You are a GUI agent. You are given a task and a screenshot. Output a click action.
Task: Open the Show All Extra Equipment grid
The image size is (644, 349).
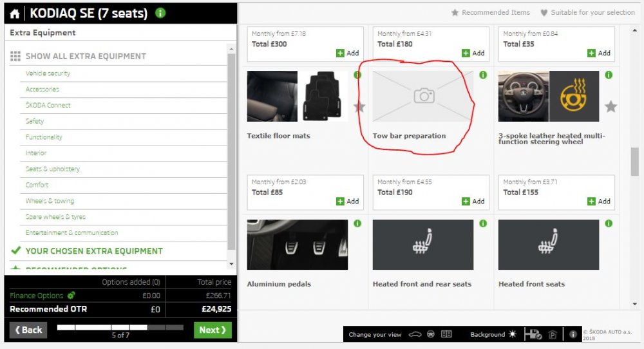15,56
